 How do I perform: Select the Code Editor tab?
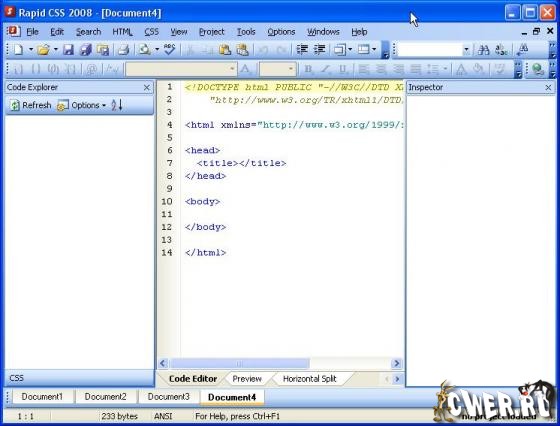coord(193,379)
